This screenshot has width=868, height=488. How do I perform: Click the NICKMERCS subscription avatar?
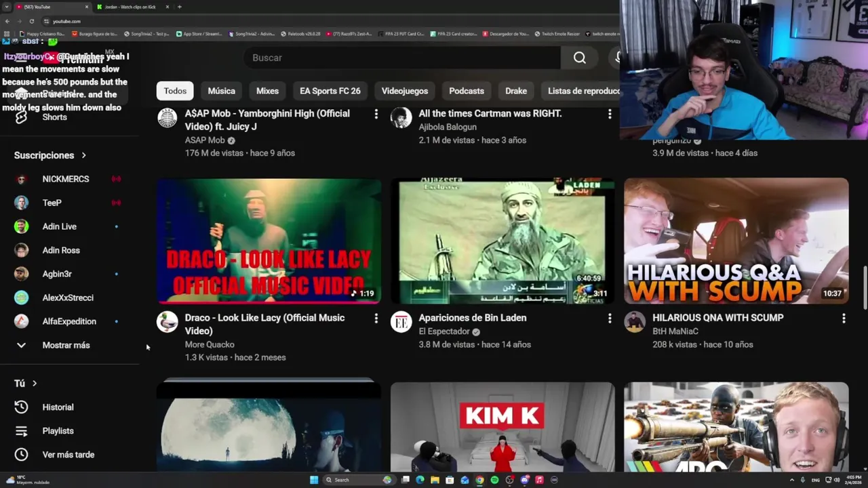coord(22,179)
